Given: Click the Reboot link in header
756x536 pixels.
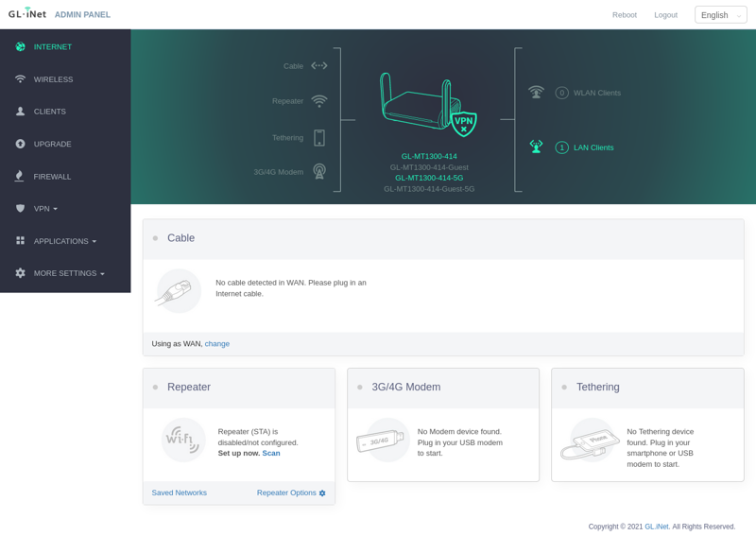Looking at the screenshot, I should point(625,15).
